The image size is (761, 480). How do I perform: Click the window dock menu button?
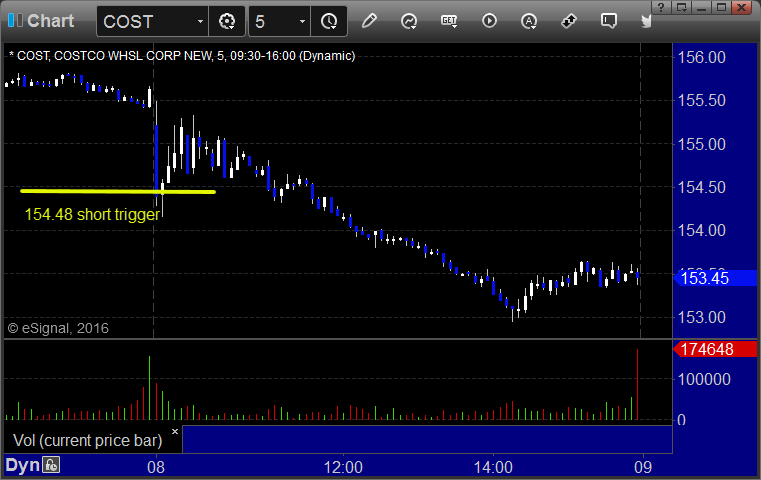click(x=681, y=7)
